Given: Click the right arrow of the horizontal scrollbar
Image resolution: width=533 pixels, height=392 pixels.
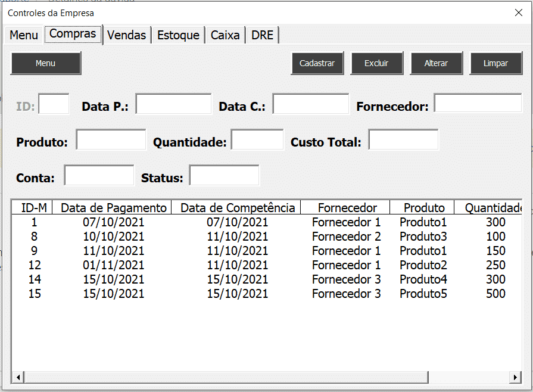Looking at the screenshot, I should pos(515,377).
